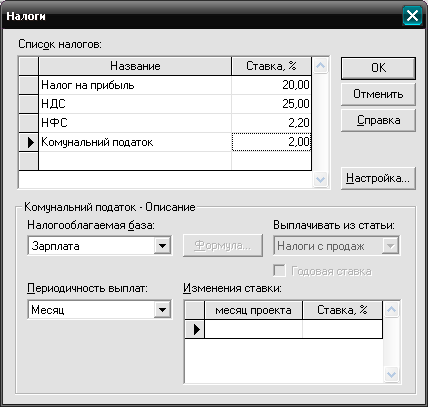Click the empty rate cell in rate changes table

[342, 329]
